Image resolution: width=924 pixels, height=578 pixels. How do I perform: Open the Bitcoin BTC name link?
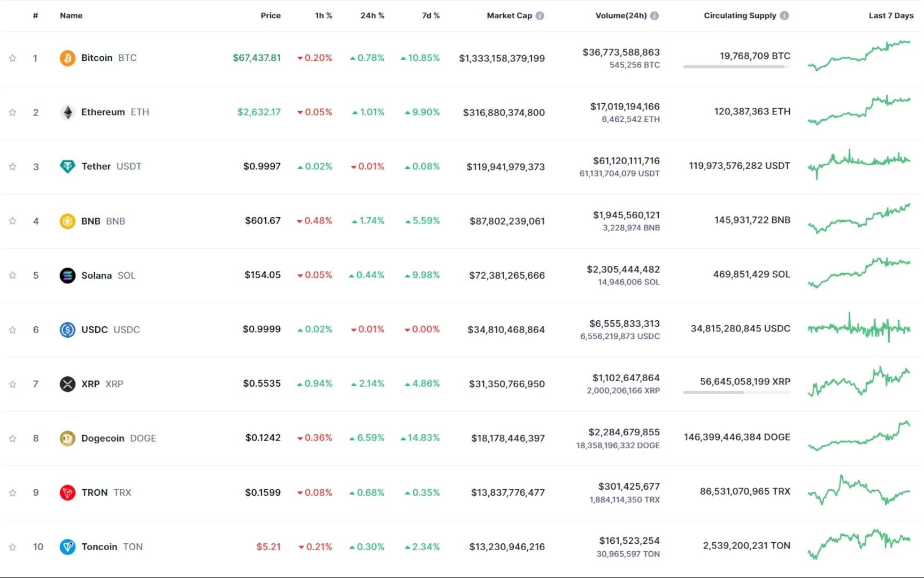click(x=97, y=58)
